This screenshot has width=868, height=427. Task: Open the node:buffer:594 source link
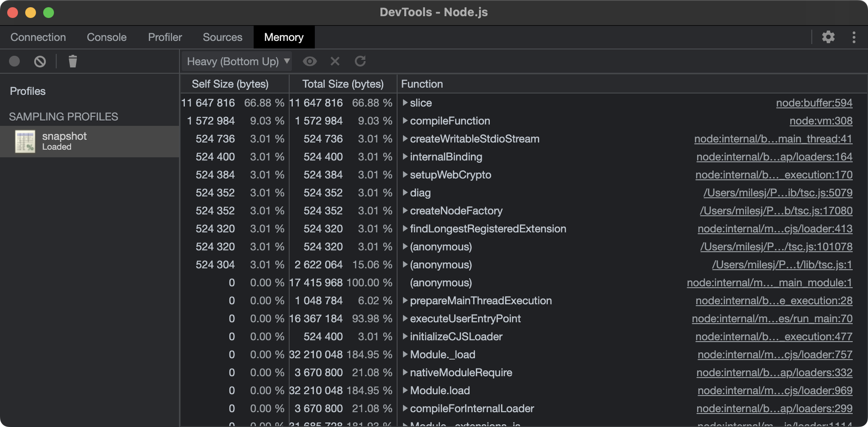click(x=814, y=103)
